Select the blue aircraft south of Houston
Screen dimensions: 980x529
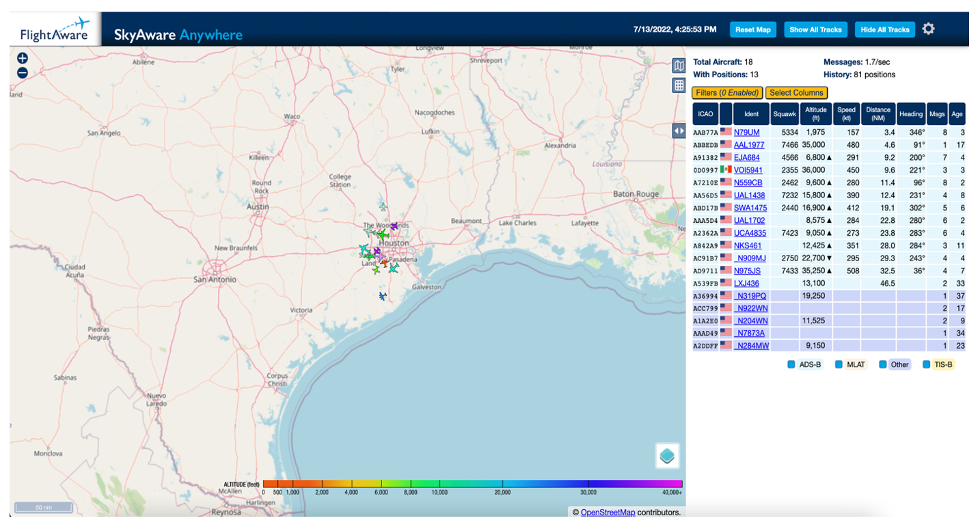[383, 296]
